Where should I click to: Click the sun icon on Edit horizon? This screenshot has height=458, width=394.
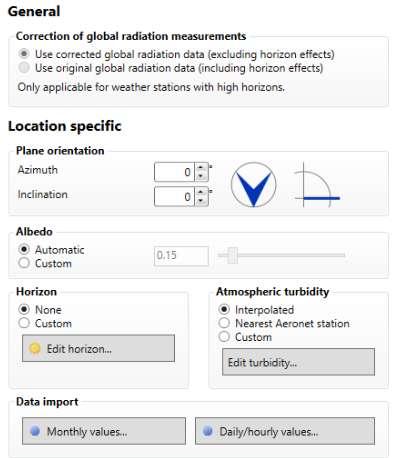35,348
